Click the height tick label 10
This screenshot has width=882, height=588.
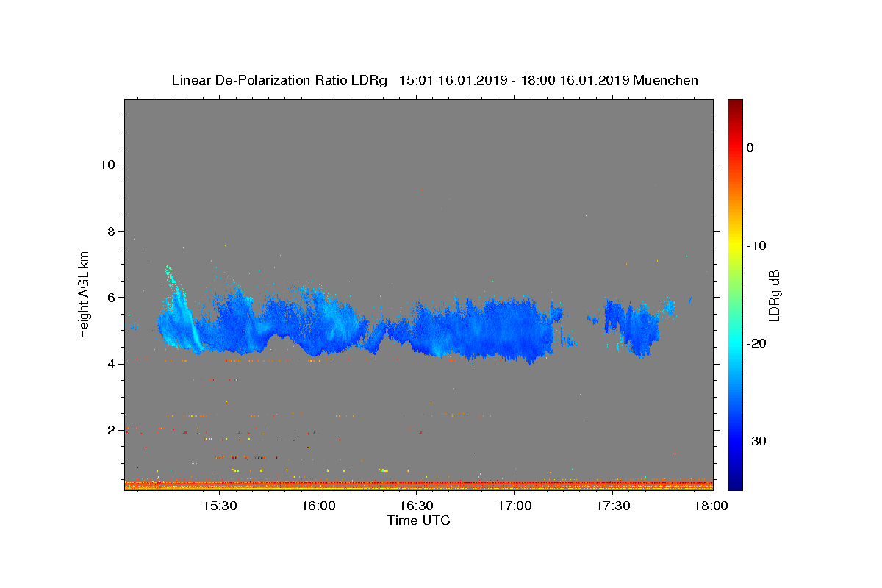click(107, 165)
